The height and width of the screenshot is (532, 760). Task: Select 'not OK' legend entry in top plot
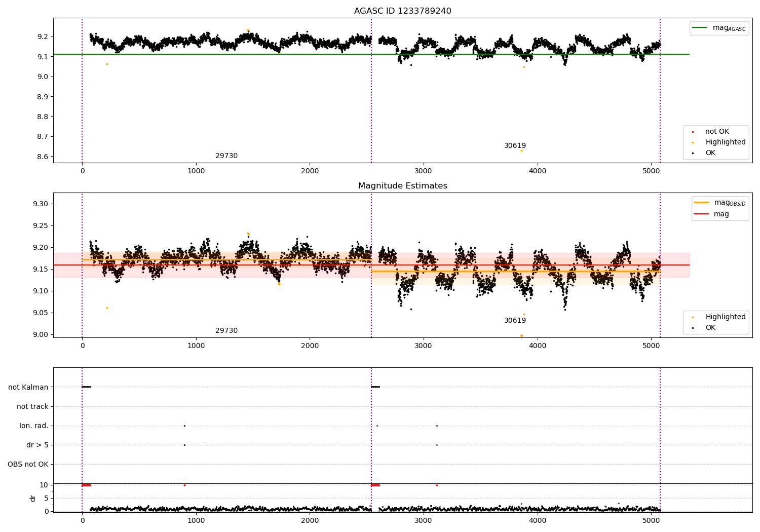point(716,132)
